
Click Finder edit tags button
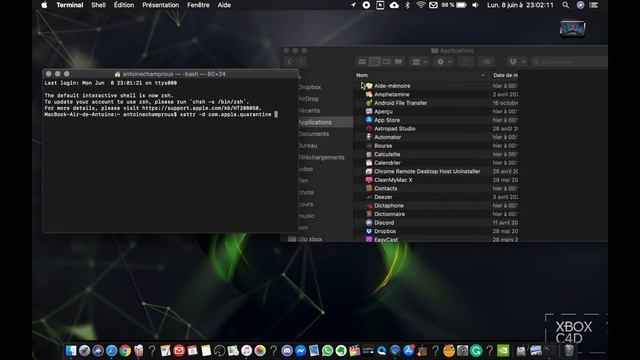pyautogui.click(x=487, y=62)
